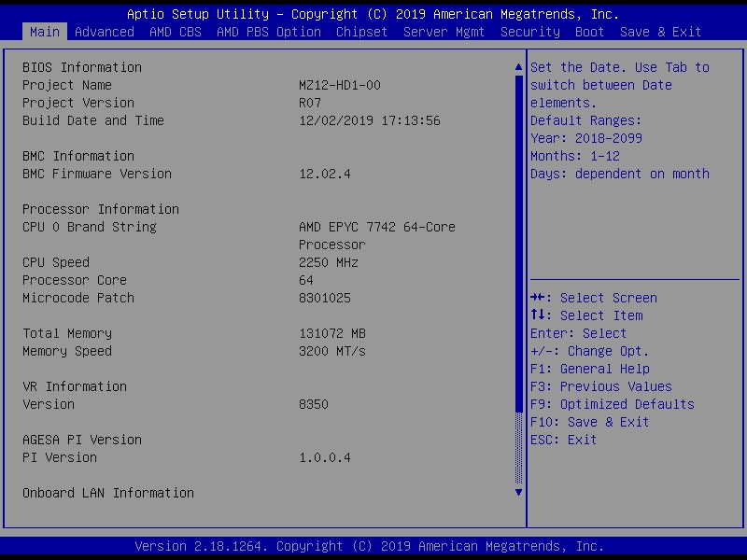
Task: Click the Days: dependent on month text
Action: coord(620,174)
